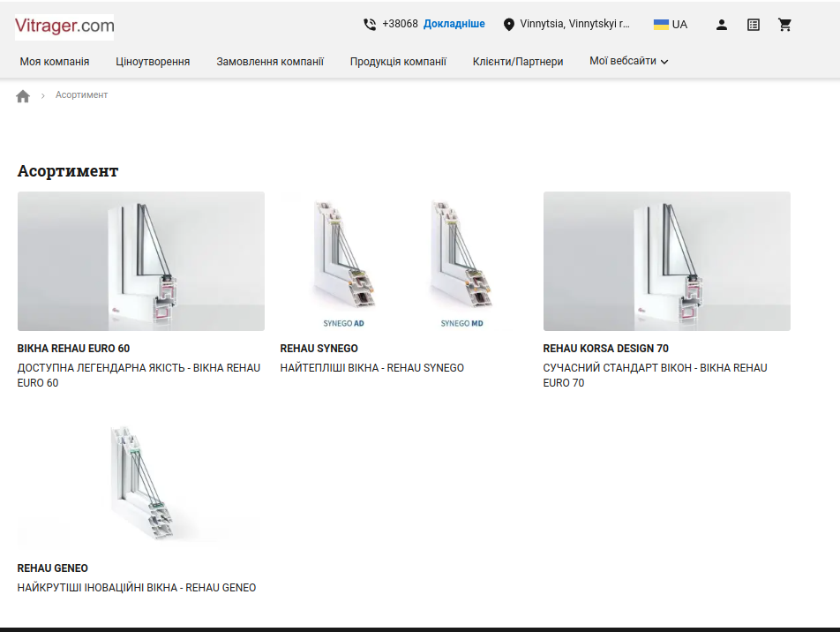Click the KORSA DESIGN 70 window image
Image resolution: width=840 pixels, height=632 pixels.
[667, 261]
